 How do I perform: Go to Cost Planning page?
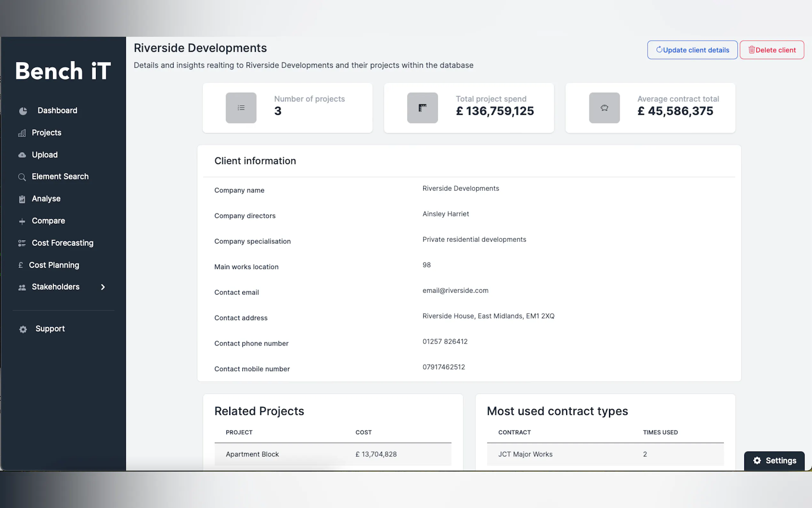coord(54,265)
